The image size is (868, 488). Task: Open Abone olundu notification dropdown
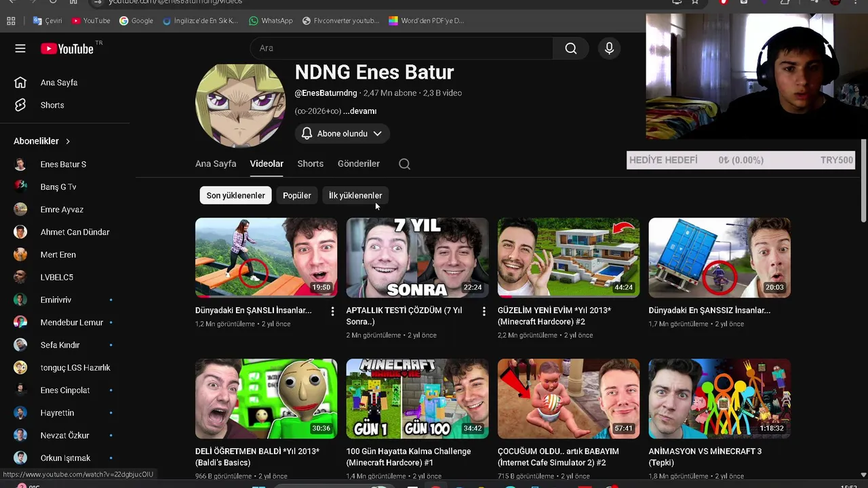342,134
